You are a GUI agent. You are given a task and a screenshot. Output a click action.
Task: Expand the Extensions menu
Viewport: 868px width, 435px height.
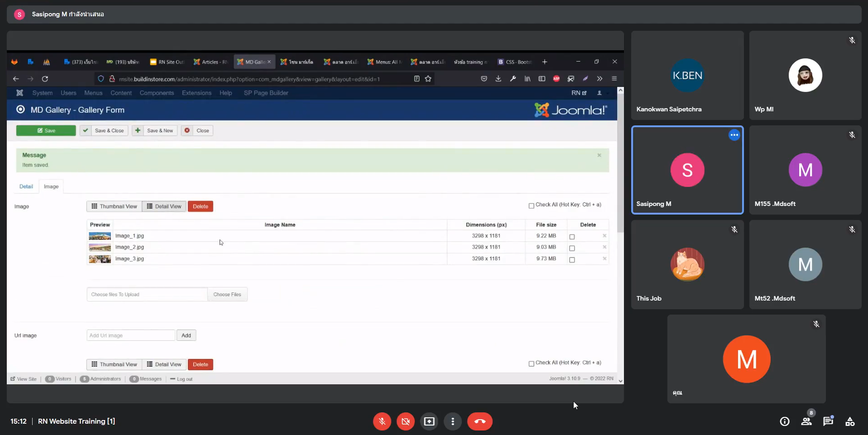tap(197, 93)
